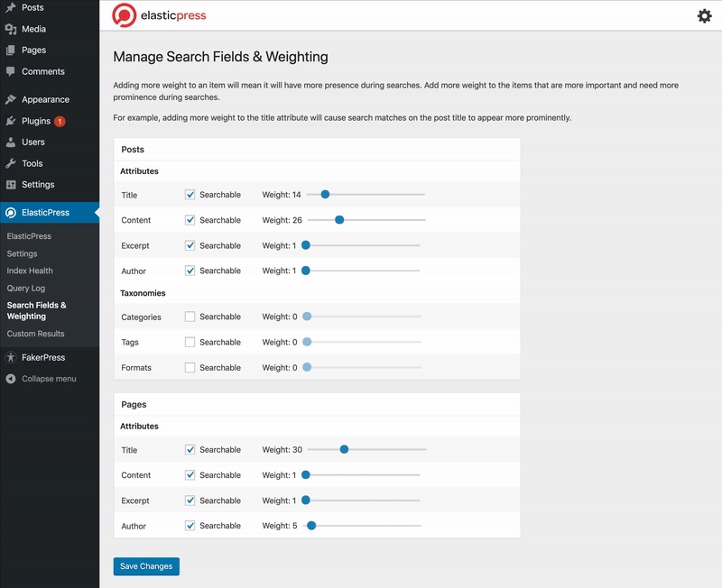Click the Comments bubble icon
The height and width of the screenshot is (588, 722).
coord(11,71)
